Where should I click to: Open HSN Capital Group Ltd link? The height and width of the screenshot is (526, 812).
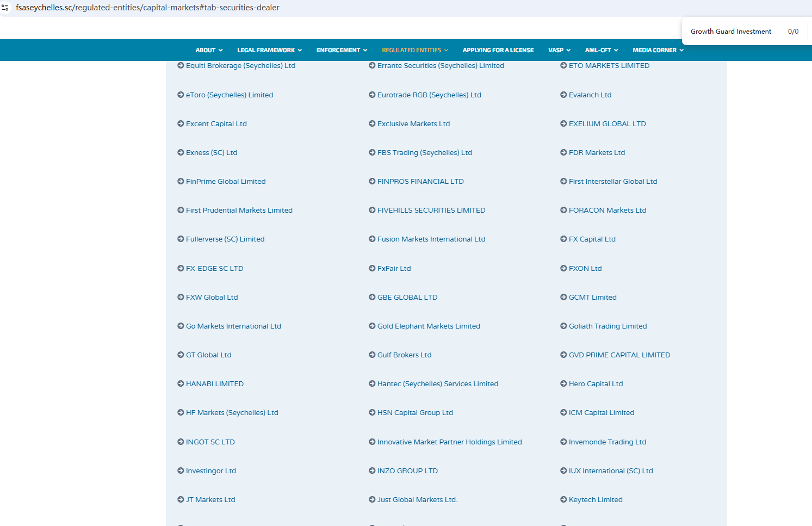tap(415, 412)
